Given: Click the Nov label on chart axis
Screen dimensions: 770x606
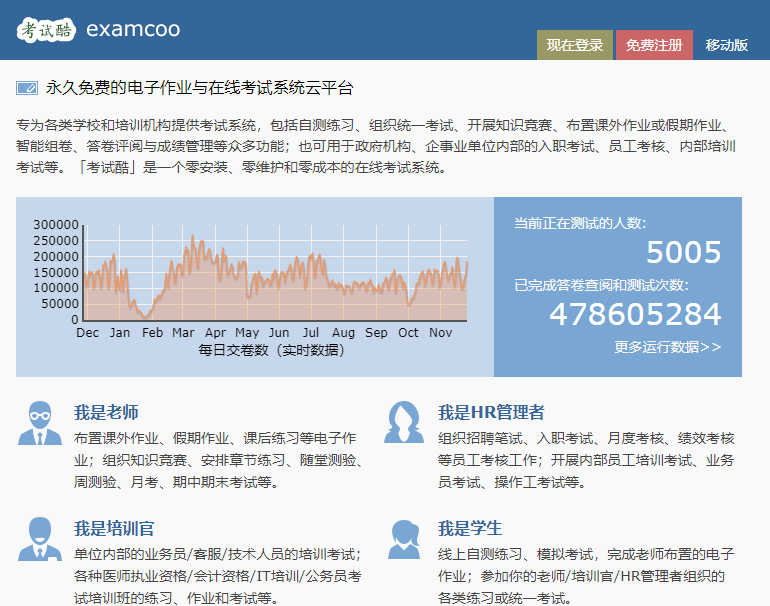Looking at the screenshot, I should coord(440,332).
